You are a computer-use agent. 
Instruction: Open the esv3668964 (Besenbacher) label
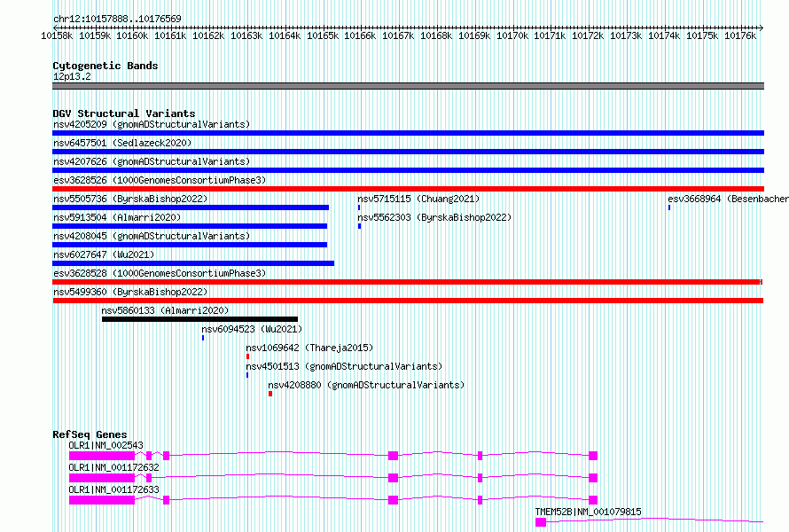point(728,199)
